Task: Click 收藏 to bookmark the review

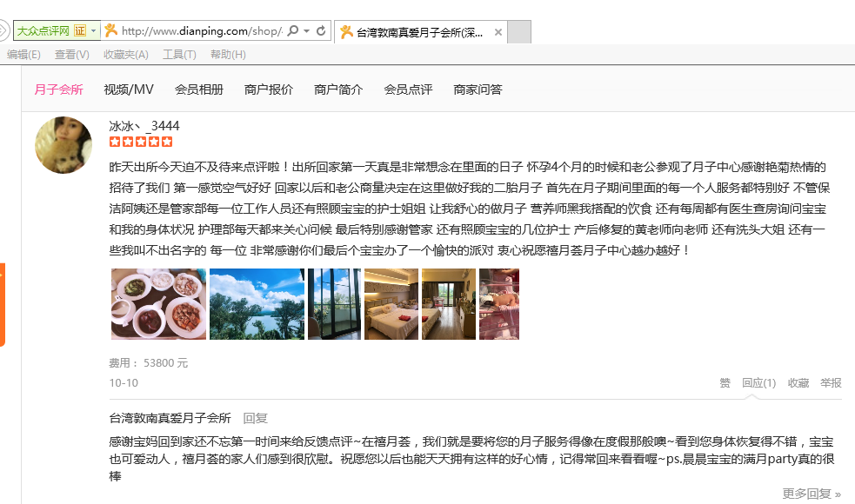Action: click(x=798, y=383)
